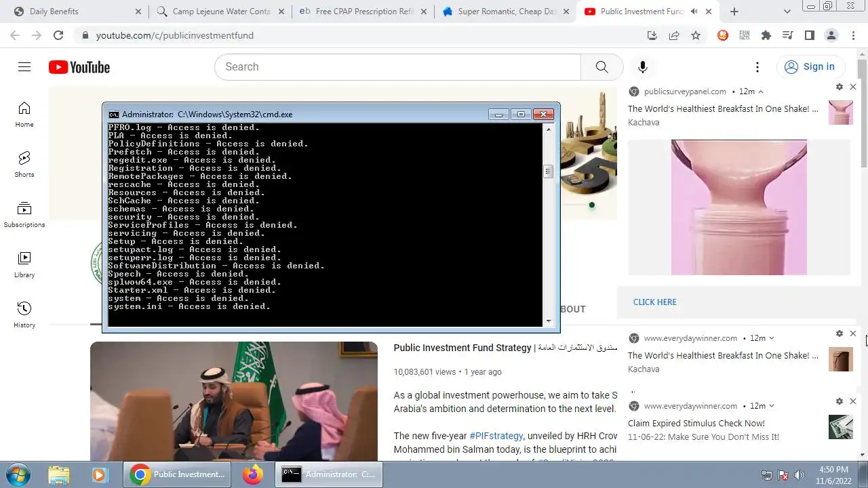Image resolution: width=868 pixels, height=488 pixels.
Task: Close the Daily Benefits tab
Action: (x=138, y=12)
